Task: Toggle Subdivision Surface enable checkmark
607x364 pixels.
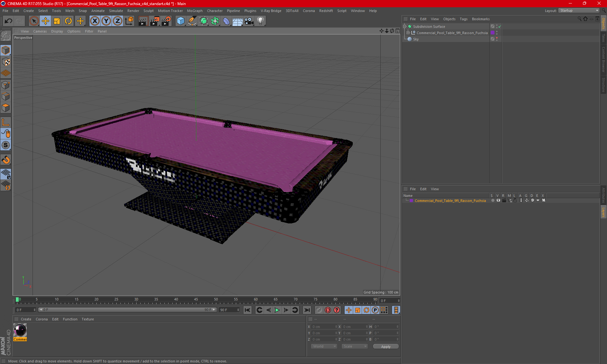Action: [500, 27]
